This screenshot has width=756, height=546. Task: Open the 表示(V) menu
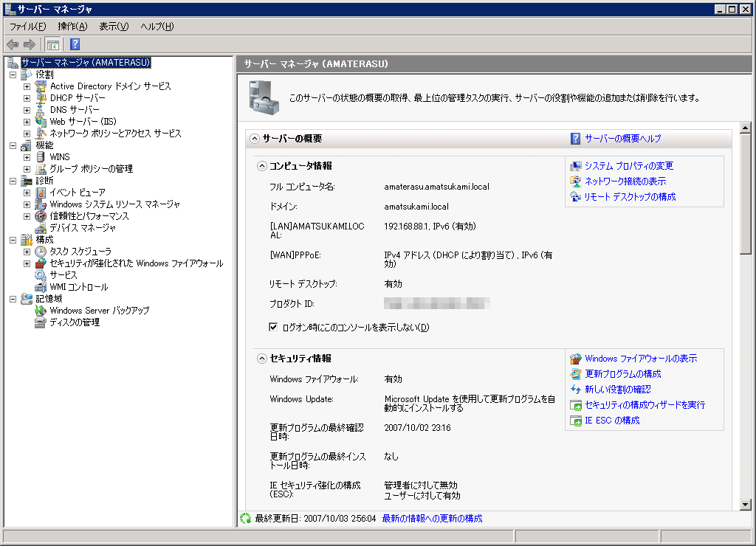coord(114,27)
